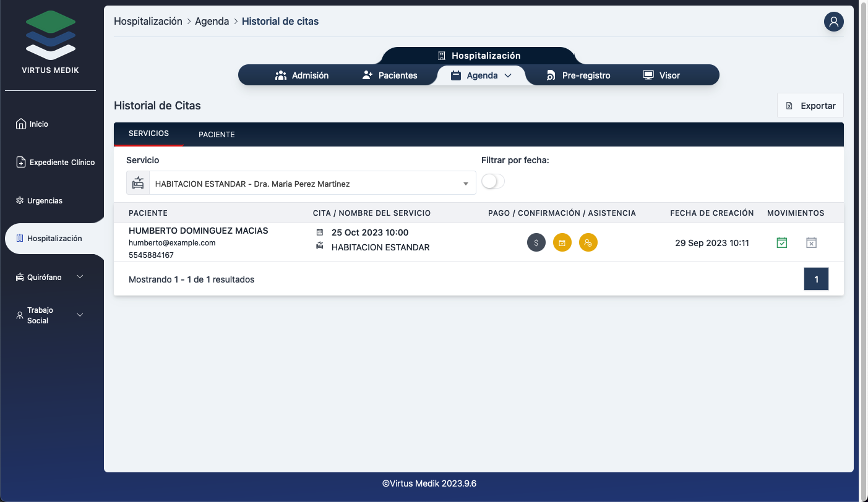
Task: Click the gray cancel appointment icon
Action: pyautogui.click(x=812, y=243)
